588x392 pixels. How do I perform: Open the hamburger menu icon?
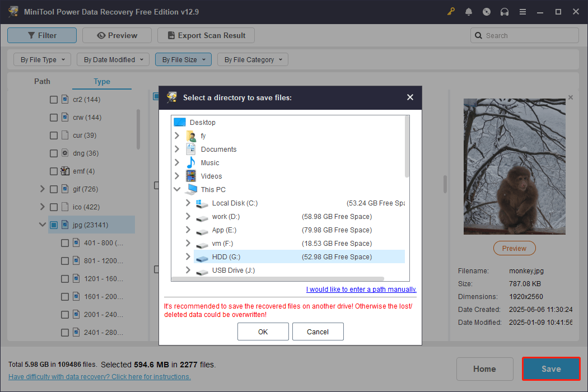[x=522, y=12]
